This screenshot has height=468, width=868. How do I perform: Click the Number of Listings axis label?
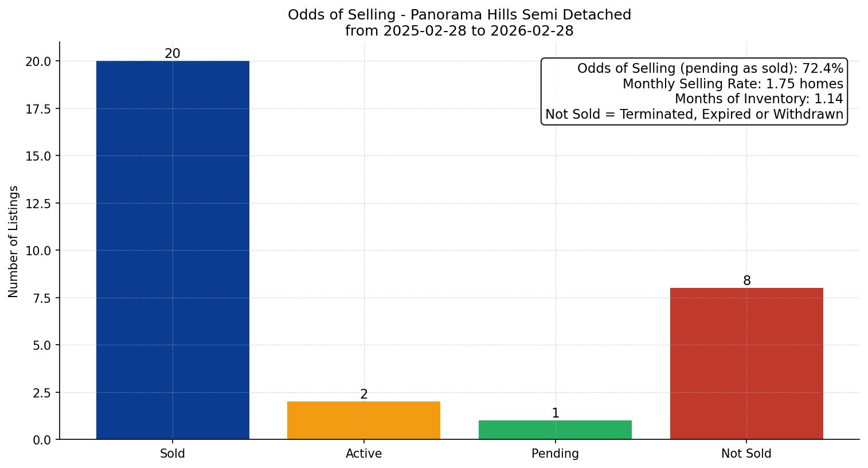[x=14, y=241]
